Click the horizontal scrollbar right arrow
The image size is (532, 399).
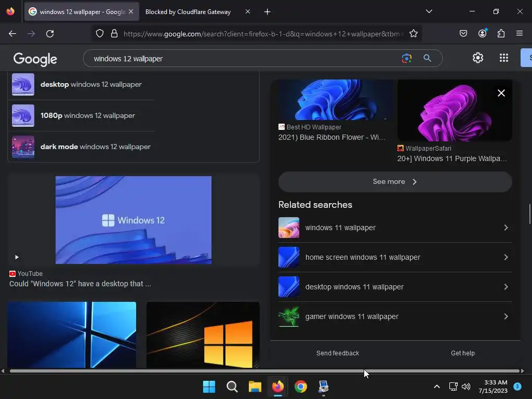point(523,371)
